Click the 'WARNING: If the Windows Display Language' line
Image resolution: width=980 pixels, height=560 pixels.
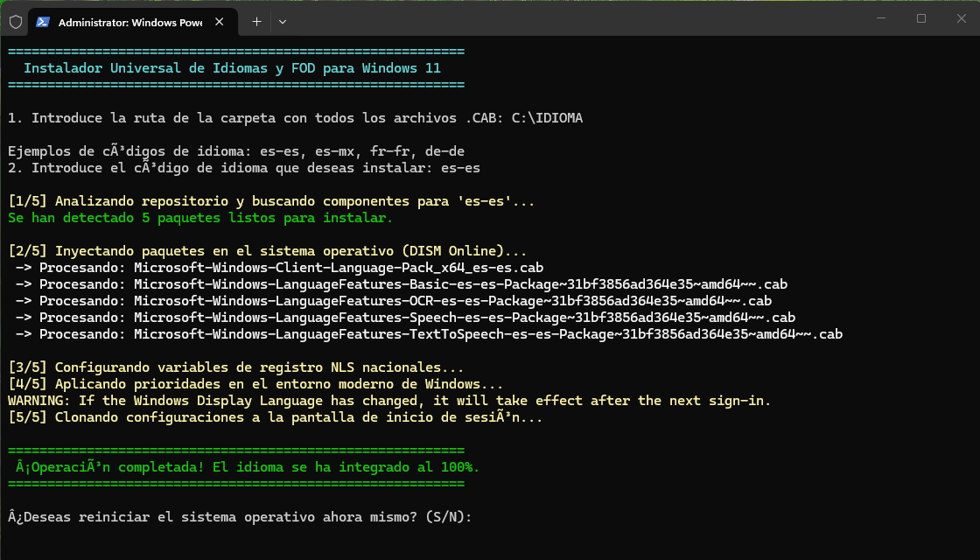point(389,401)
